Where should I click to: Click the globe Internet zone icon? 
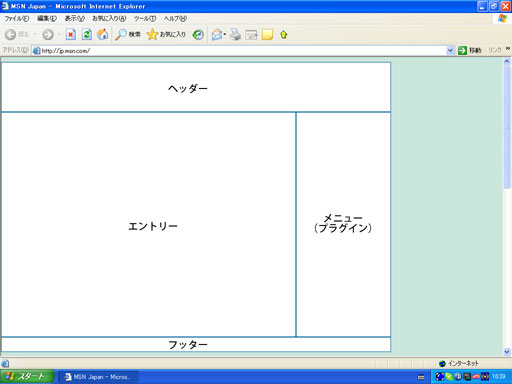coord(442,364)
